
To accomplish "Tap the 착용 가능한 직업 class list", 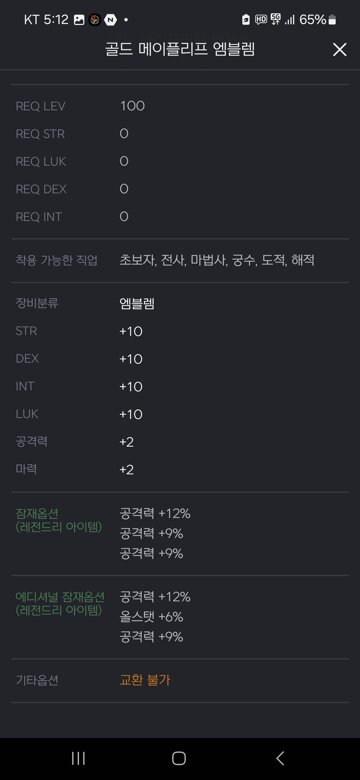I will (217, 260).
